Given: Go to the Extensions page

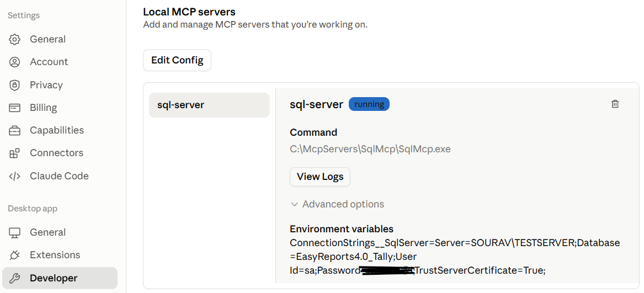Looking at the screenshot, I should pos(60,255).
